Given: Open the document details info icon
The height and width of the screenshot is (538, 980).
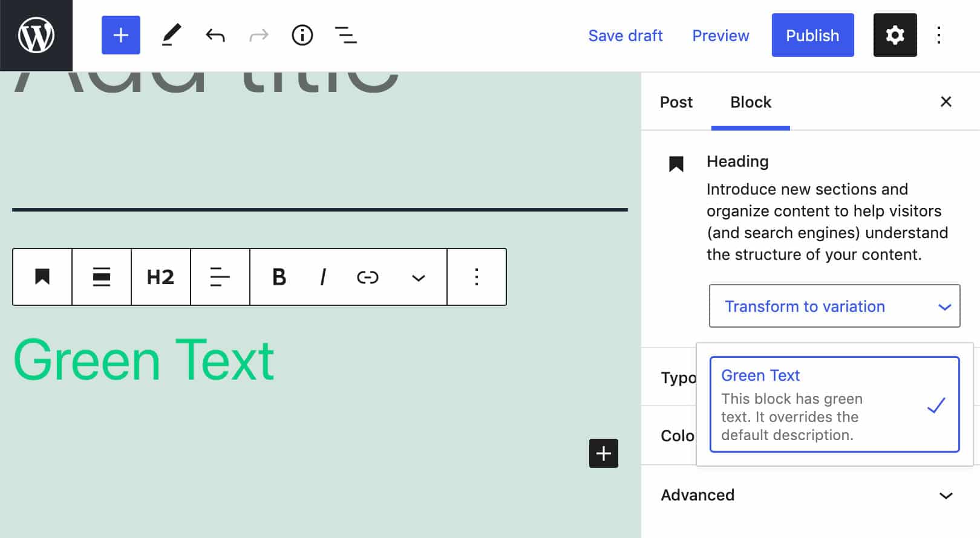Looking at the screenshot, I should [302, 35].
